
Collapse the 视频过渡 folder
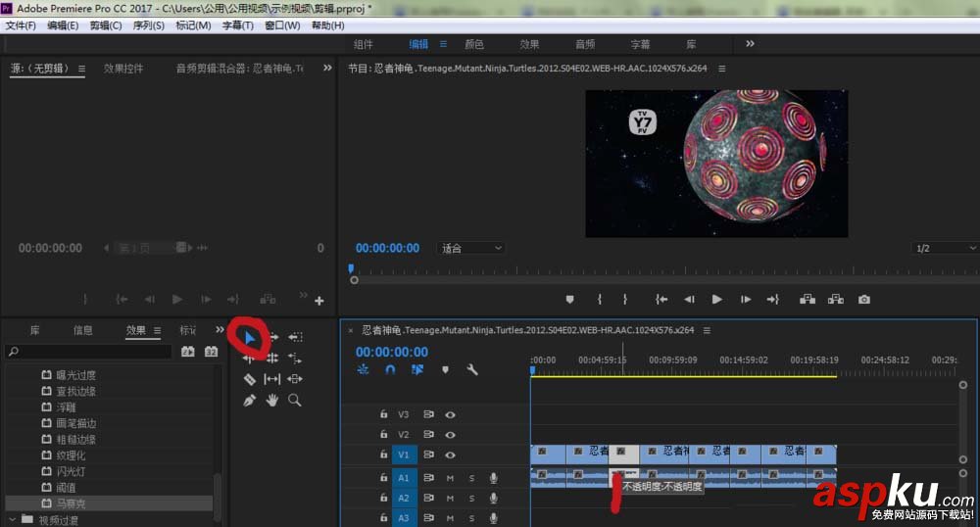point(13,519)
